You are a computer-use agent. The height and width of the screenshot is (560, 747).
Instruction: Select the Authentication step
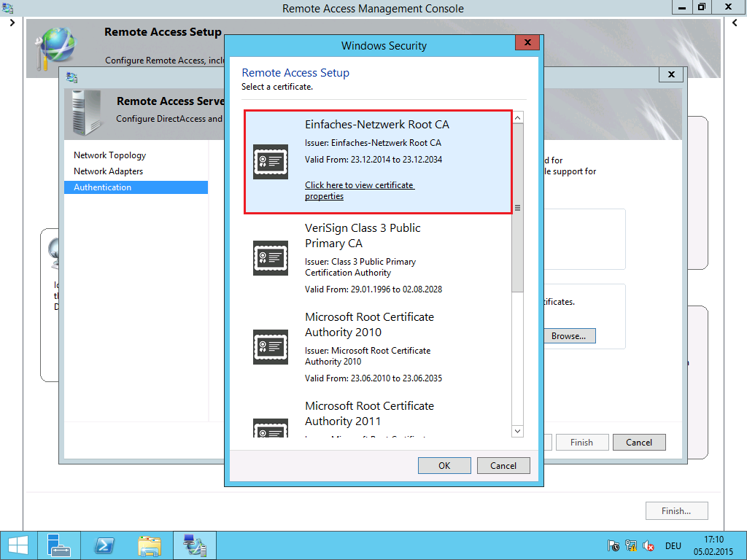point(136,187)
